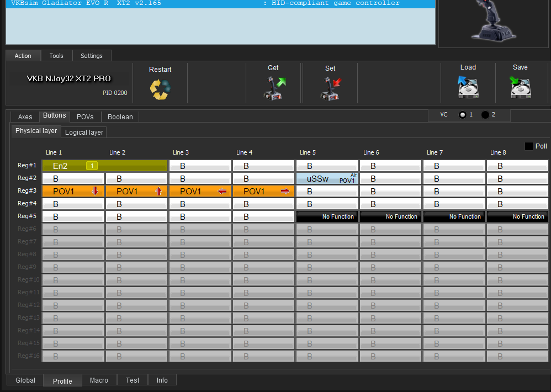The height and width of the screenshot is (392, 551).
Task: Click the Save hard-drive icon
Action: (x=521, y=87)
